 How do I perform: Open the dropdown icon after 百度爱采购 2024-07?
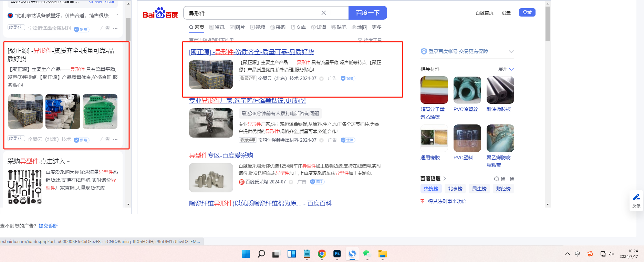[291, 182]
